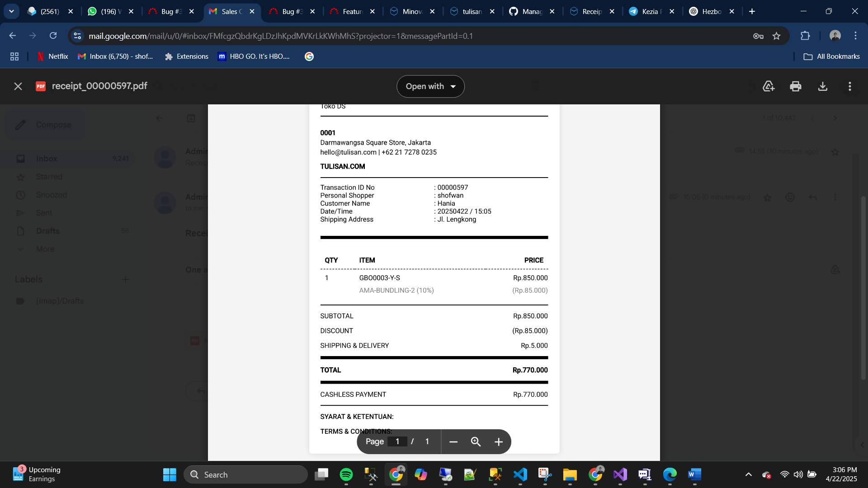
Task: Open the clock showing 3:06 PM
Action: coord(841,474)
